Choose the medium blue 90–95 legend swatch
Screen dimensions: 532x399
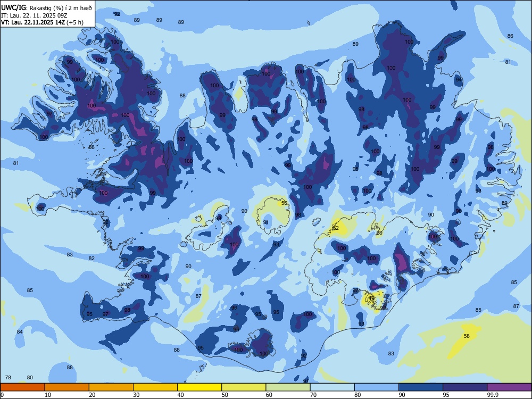coord(421,387)
